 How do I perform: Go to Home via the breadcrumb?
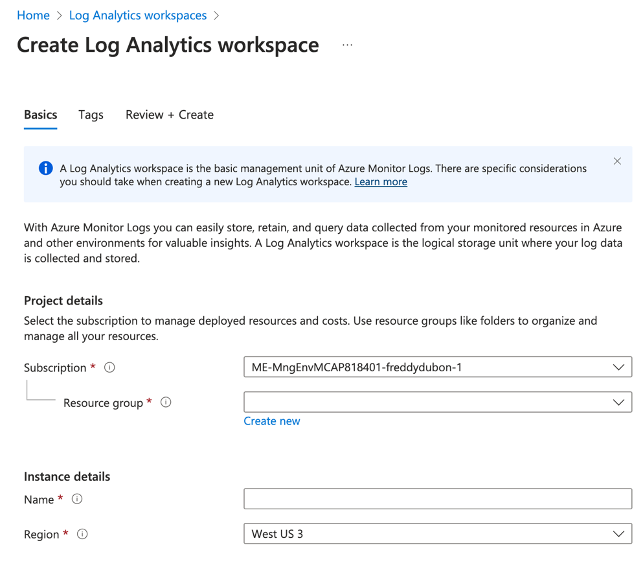click(x=33, y=15)
